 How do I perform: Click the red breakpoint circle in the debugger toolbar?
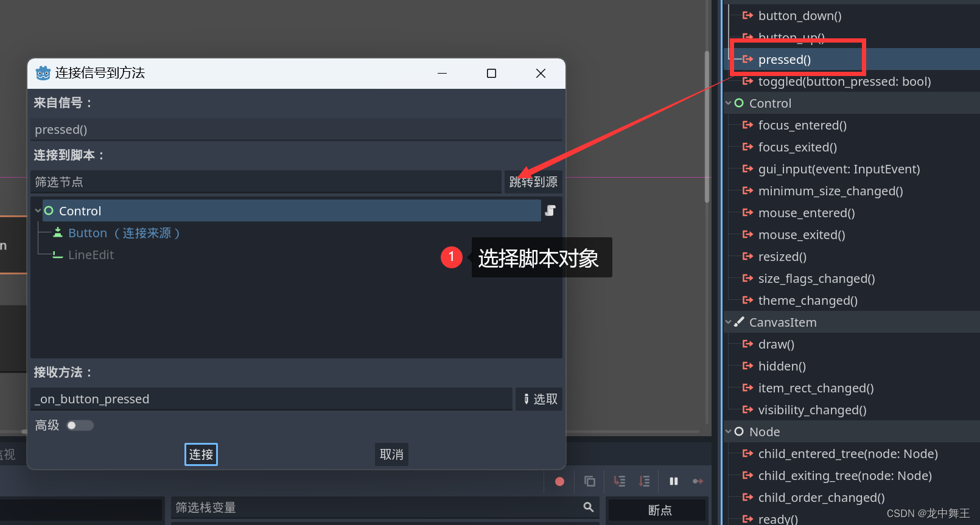pyautogui.click(x=559, y=481)
